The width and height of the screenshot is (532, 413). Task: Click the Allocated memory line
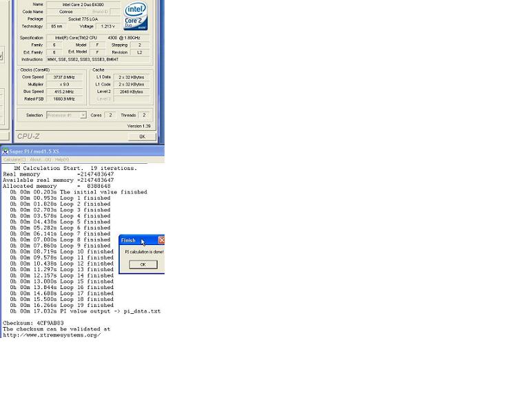click(x=57, y=187)
